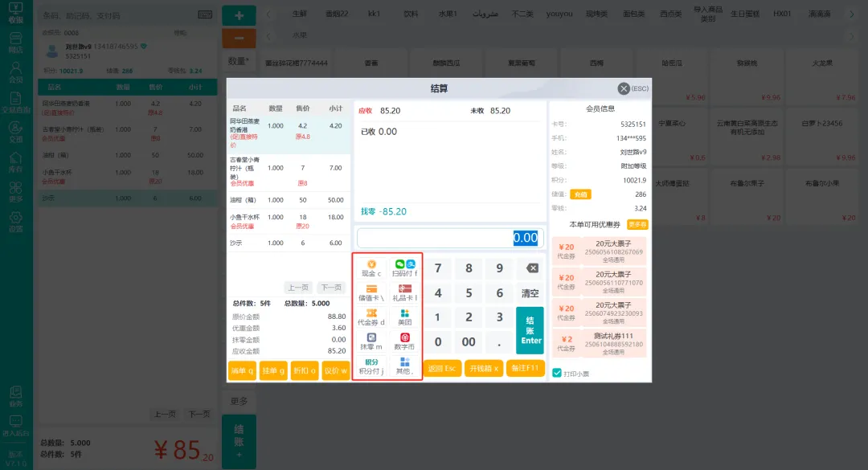Image resolution: width=868 pixels, height=470 pixels.
Task: Click 上一页 in checkout item list
Action: pos(298,288)
